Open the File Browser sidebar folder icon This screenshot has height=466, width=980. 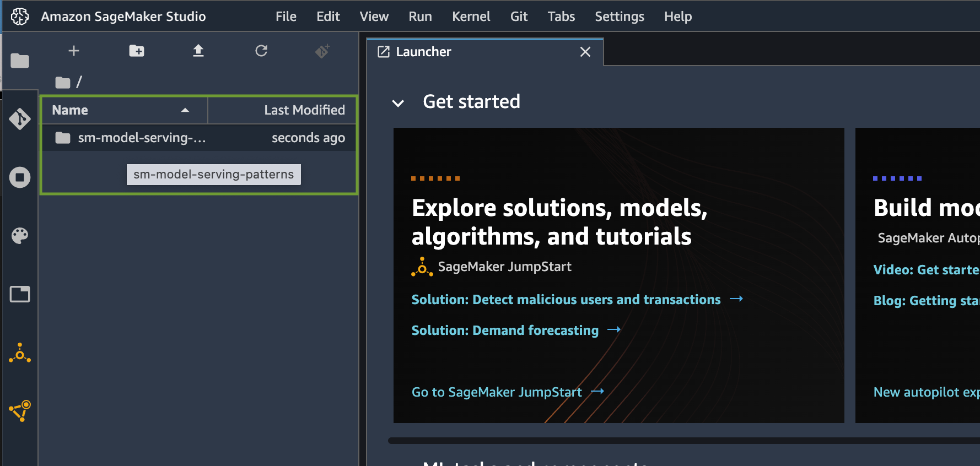coord(20,61)
